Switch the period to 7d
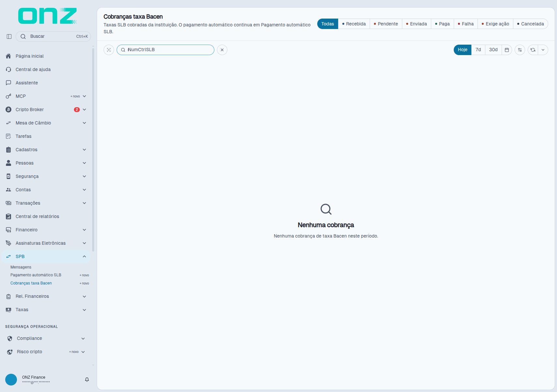 tap(478, 50)
